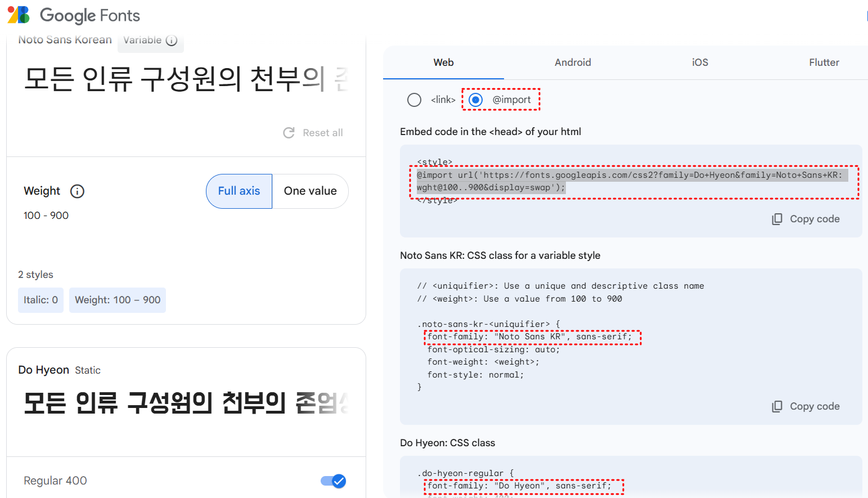The image size is (868, 498).
Task: Open the Variable info icon
Action: coord(172,41)
